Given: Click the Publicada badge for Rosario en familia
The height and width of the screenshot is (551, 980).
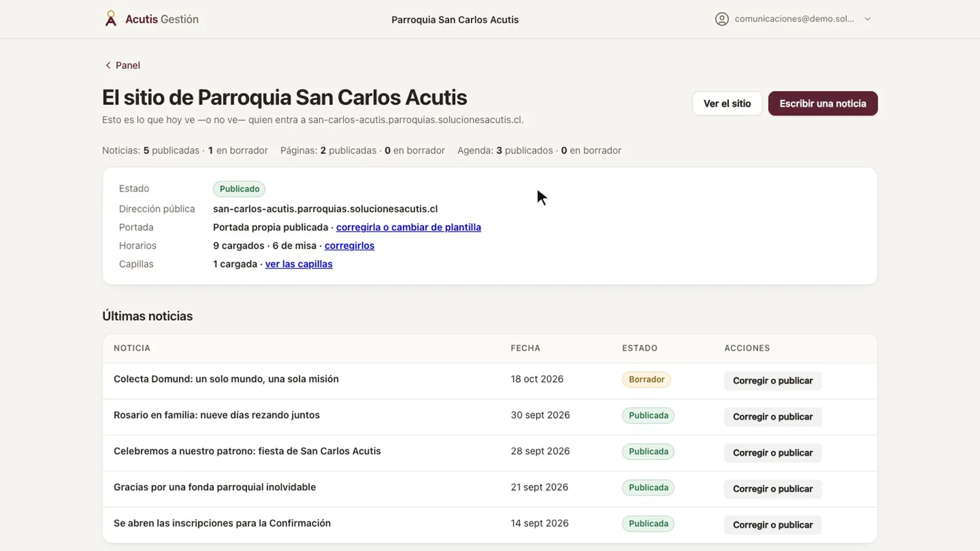Looking at the screenshot, I should (x=648, y=416).
